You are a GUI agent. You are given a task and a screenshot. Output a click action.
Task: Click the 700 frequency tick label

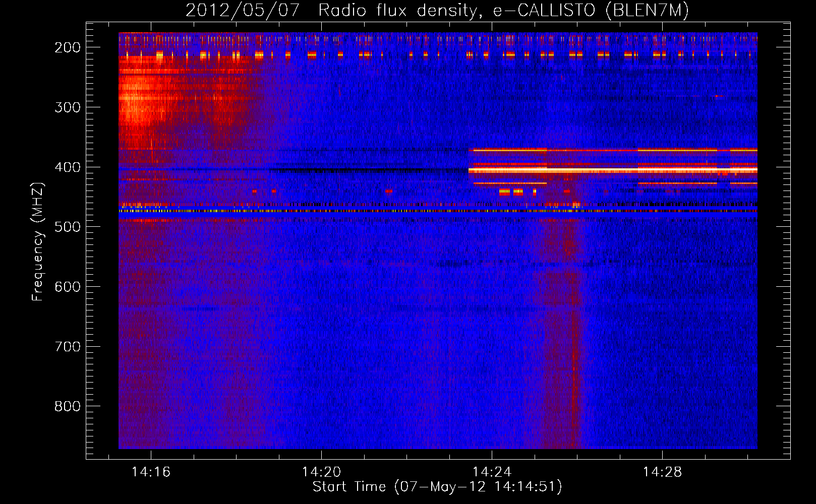[x=68, y=347]
